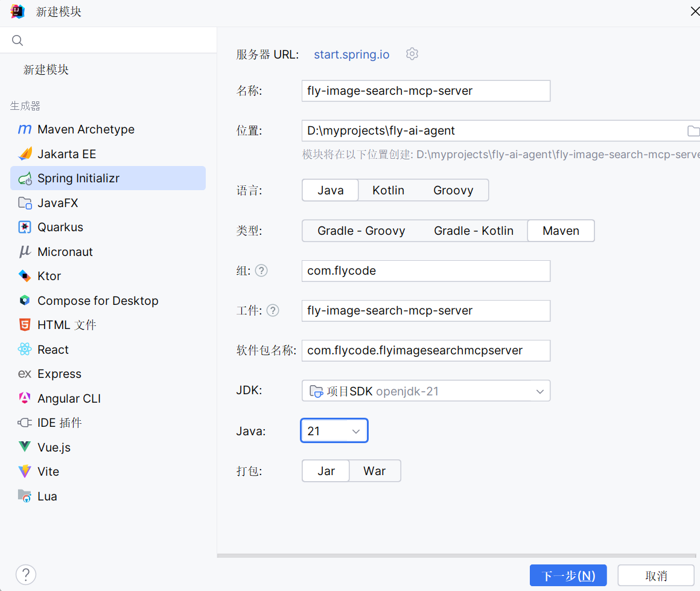Screen dimensions: 700x591
Task: Select the Maven Archetype generator icon
Action: pos(25,130)
